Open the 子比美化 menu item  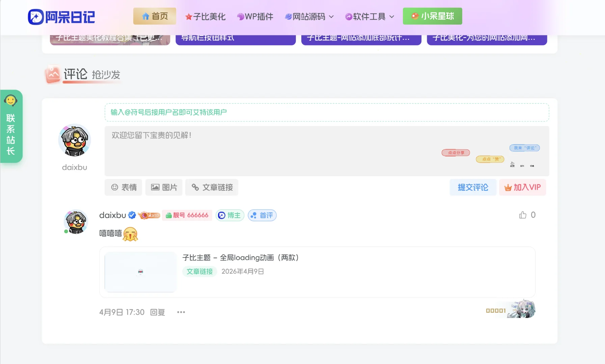205,17
